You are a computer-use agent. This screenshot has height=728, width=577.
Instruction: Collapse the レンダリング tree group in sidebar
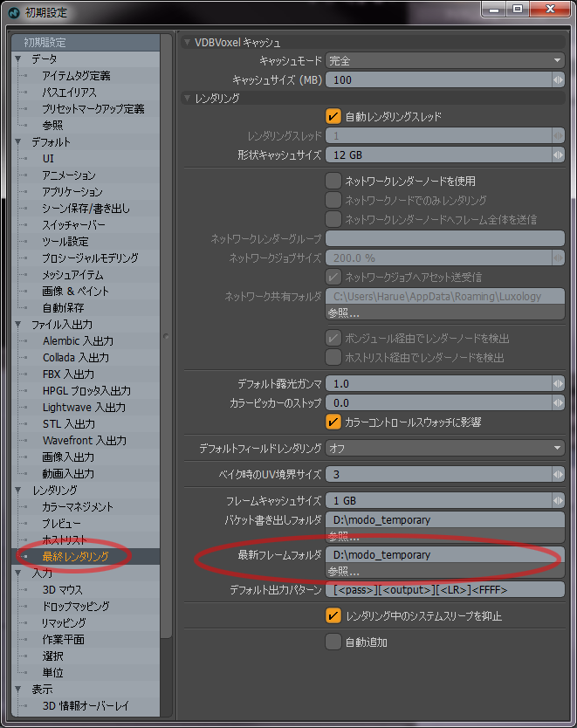pyautogui.click(x=18, y=490)
